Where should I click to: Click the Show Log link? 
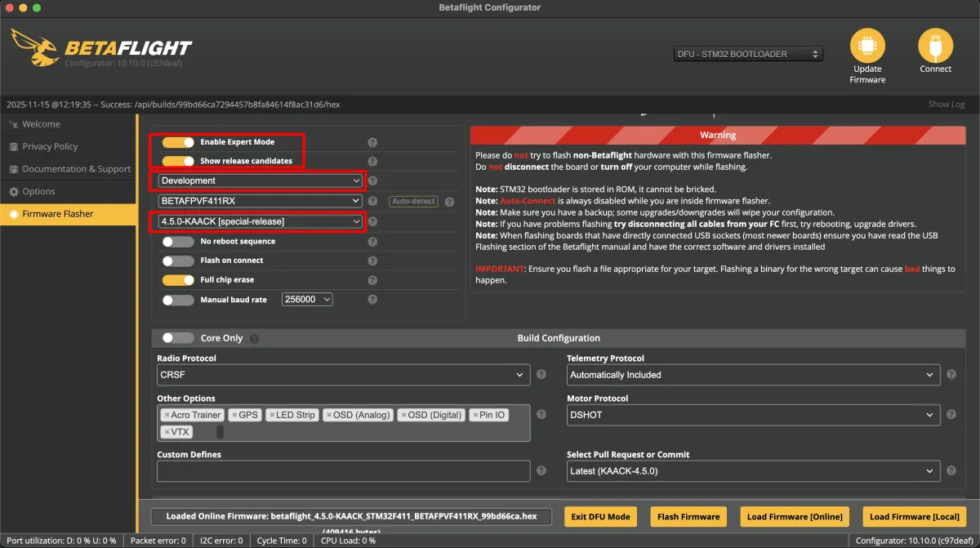click(947, 105)
